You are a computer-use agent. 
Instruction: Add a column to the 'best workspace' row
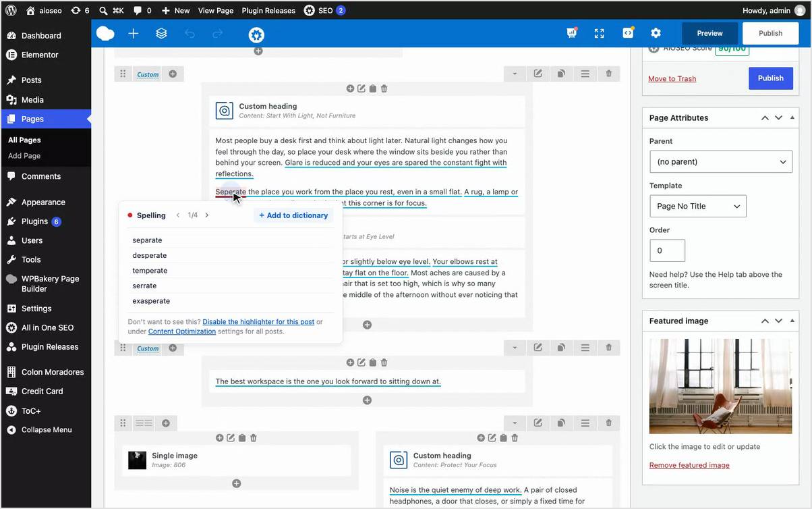173,348
